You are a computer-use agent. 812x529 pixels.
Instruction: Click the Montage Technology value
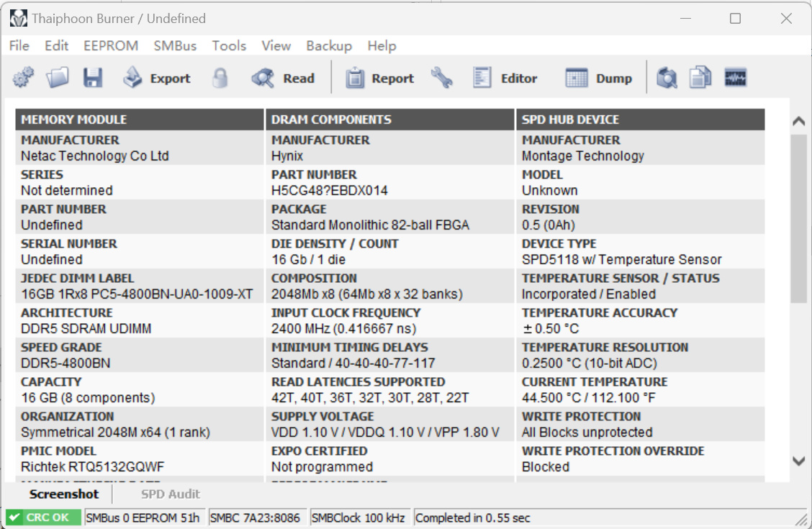pyautogui.click(x=582, y=155)
